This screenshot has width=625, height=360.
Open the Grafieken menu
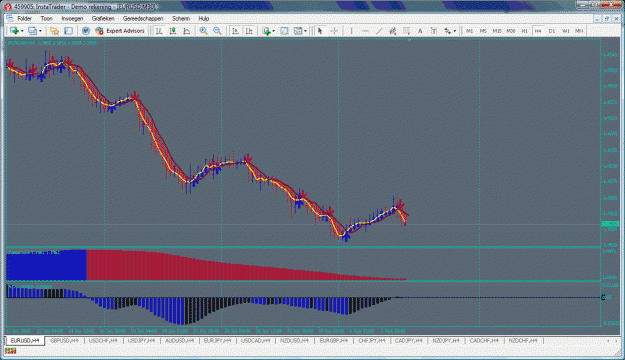click(103, 18)
